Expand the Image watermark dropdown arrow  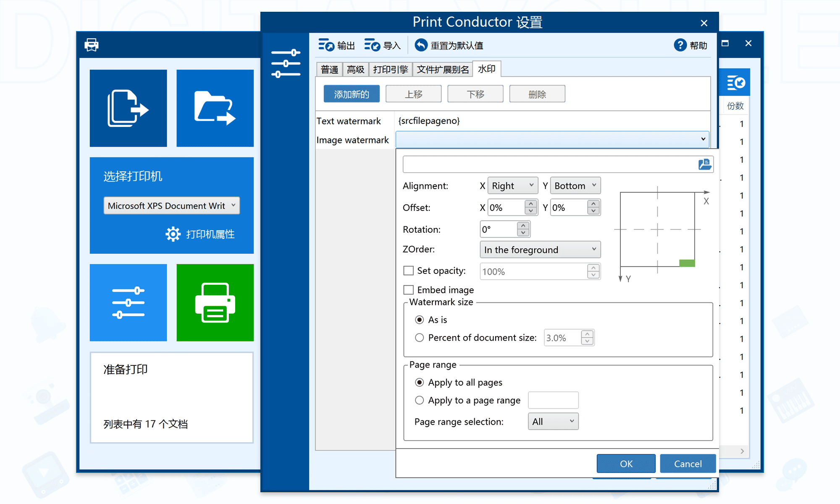point(703,139)
